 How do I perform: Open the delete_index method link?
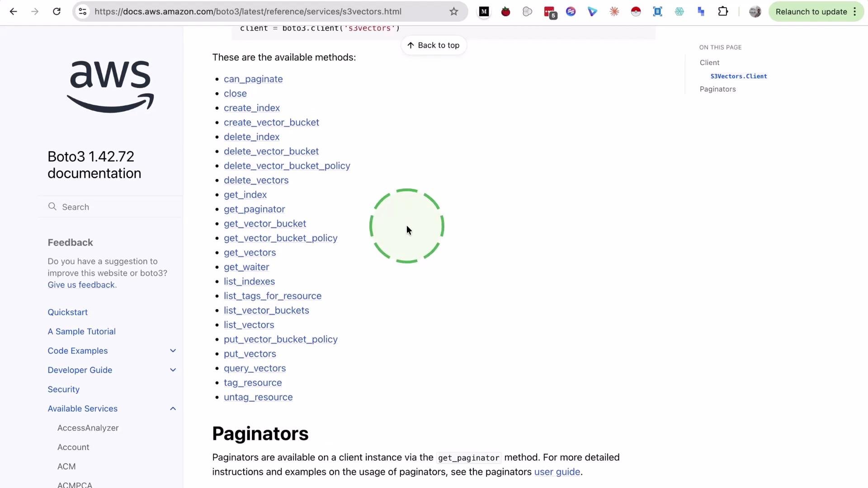(x=251, y=137)
